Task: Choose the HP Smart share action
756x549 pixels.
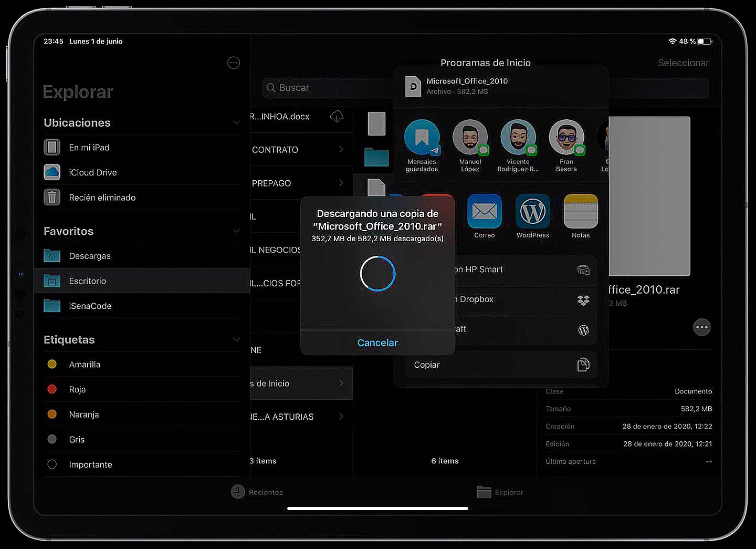Action: point(526,270)
